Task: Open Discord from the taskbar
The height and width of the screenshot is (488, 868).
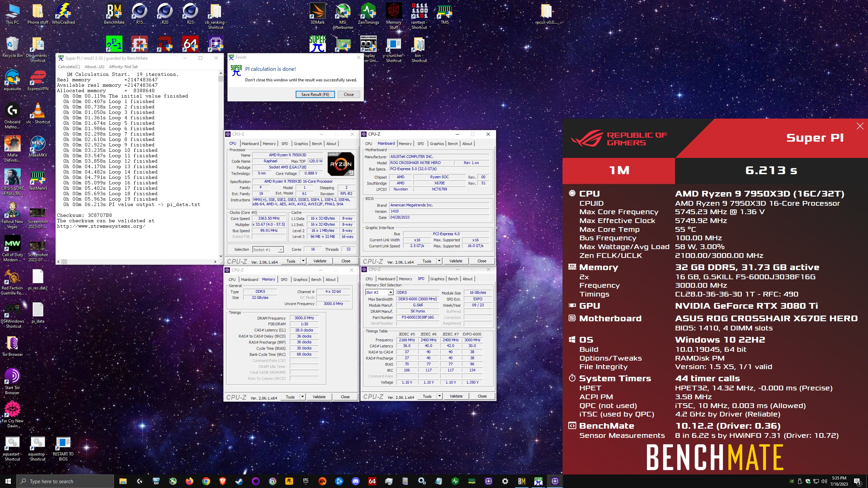Action: (355, 481)
